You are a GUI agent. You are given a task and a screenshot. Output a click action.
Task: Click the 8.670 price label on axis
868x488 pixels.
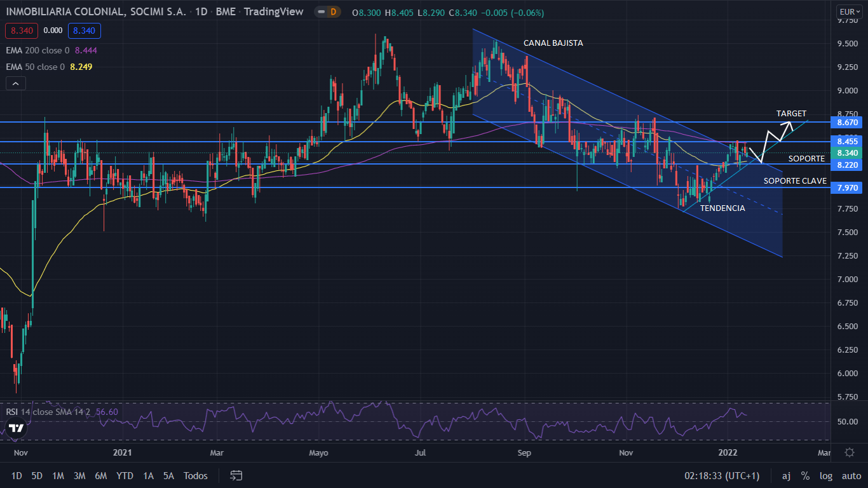pyautogui.click(x=848, y=121)
